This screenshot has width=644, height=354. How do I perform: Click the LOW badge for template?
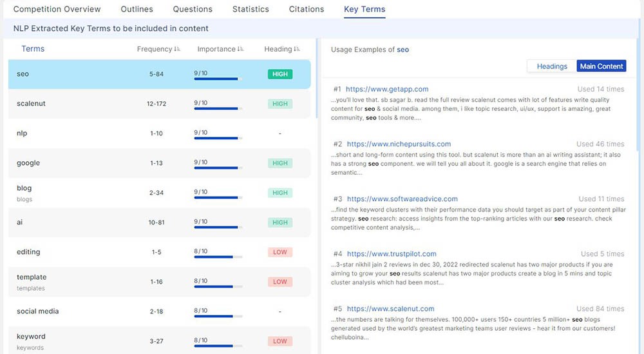point(280,282)
